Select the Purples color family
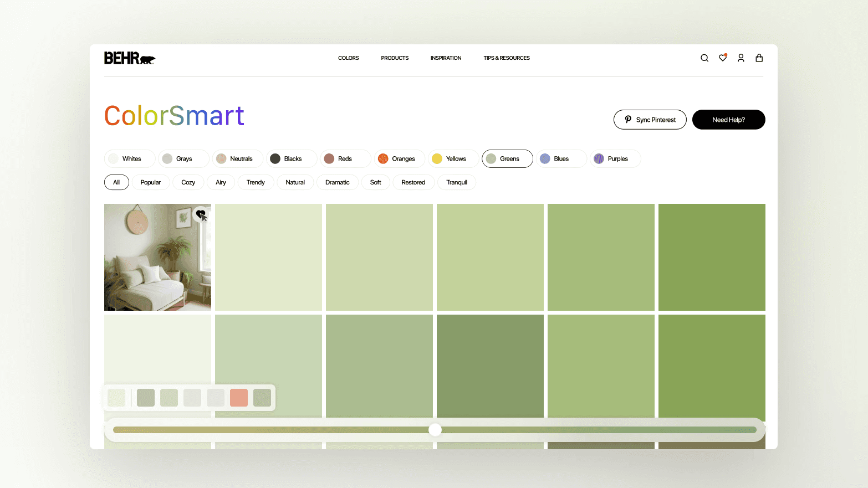 point(615,159)
